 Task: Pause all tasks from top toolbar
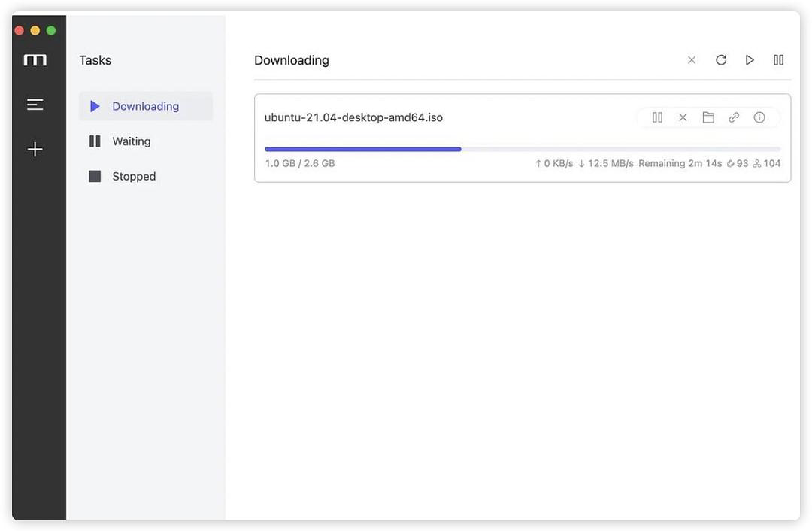coord(779,60)
